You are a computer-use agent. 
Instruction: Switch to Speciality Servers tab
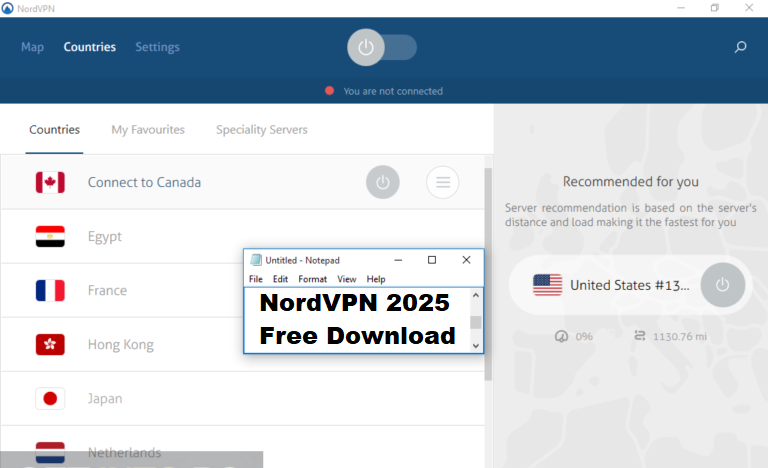262,129
